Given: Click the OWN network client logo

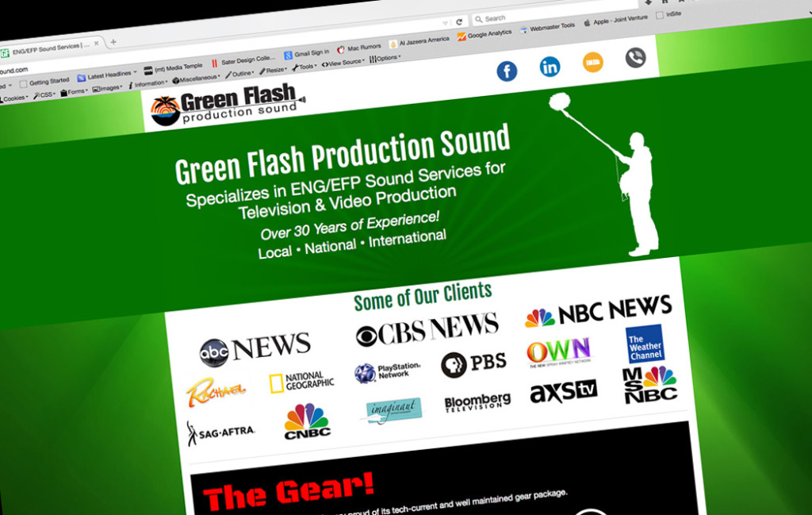Looking at the screenshot, I should [x=559, y=352].
